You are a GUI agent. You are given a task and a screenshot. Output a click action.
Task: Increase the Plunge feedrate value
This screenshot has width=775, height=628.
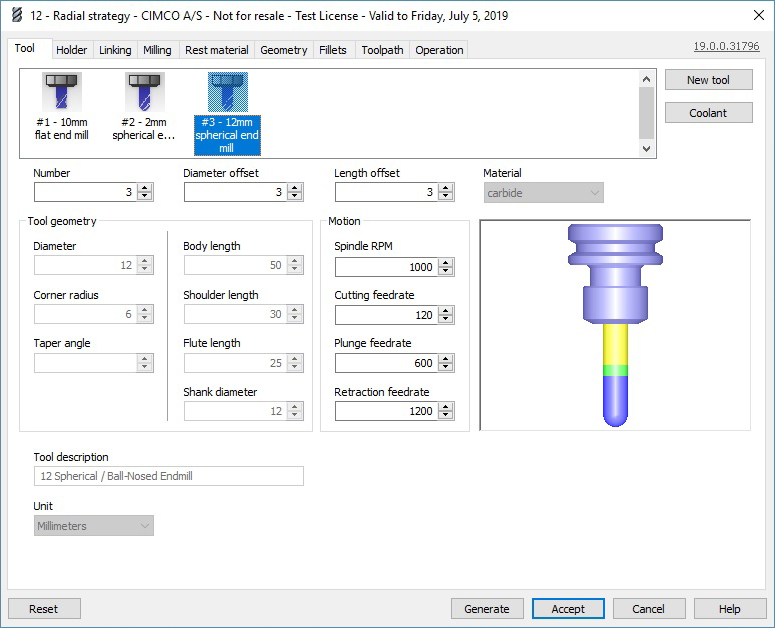click(446, 359)
